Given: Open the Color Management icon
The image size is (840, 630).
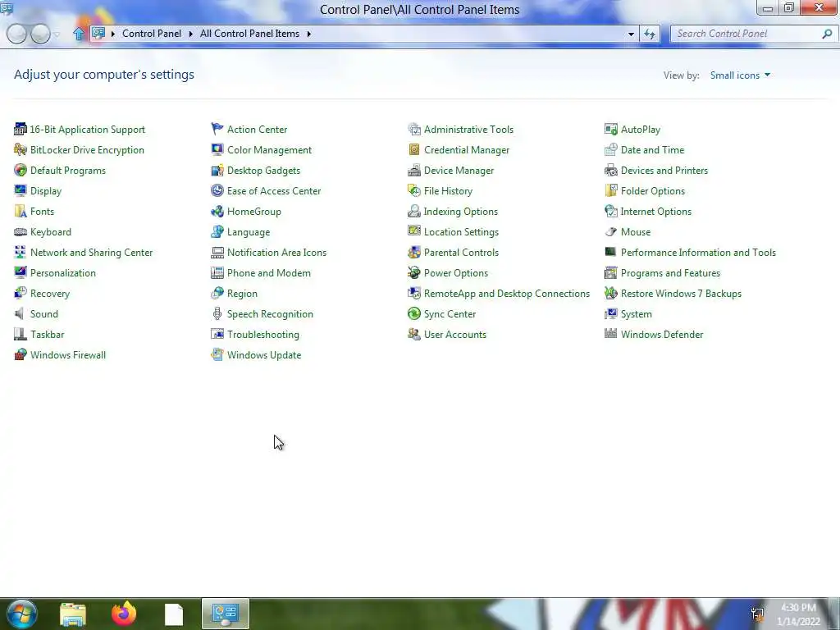Looking at the screenshot, I should 217,149.
